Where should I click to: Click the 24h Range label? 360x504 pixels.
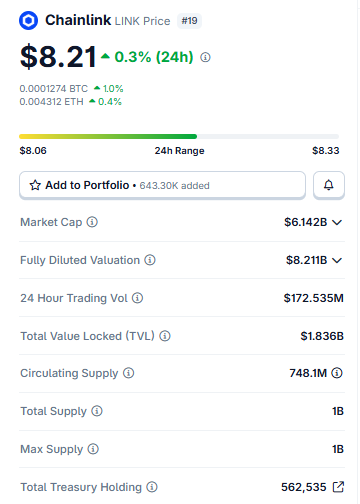179,151
